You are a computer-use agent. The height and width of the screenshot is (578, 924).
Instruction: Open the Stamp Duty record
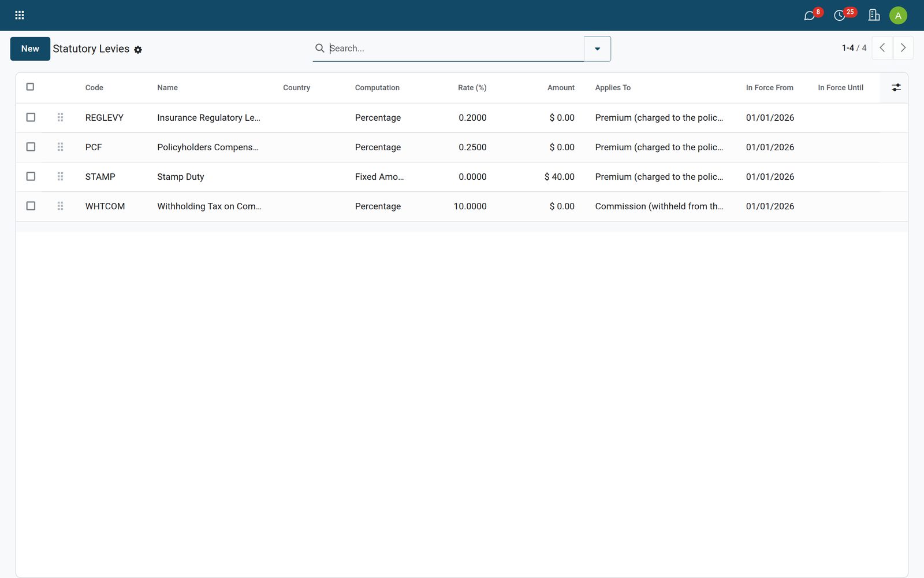click(181, 177)
